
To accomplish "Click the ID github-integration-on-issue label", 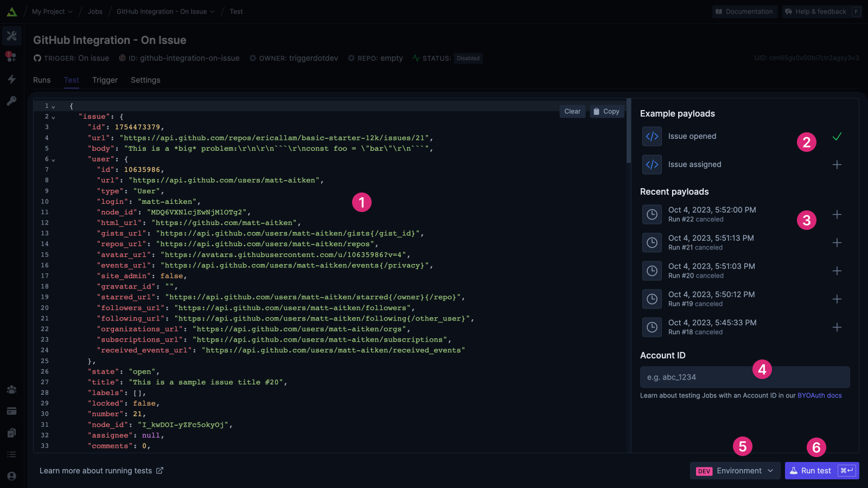I will click(x=179, y=58).
